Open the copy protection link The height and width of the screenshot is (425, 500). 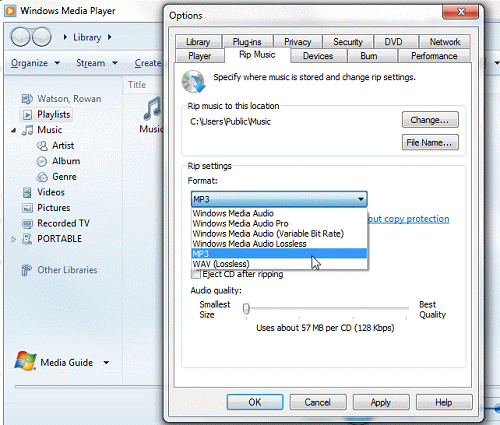pyautogui.click(x=409, y=219)
